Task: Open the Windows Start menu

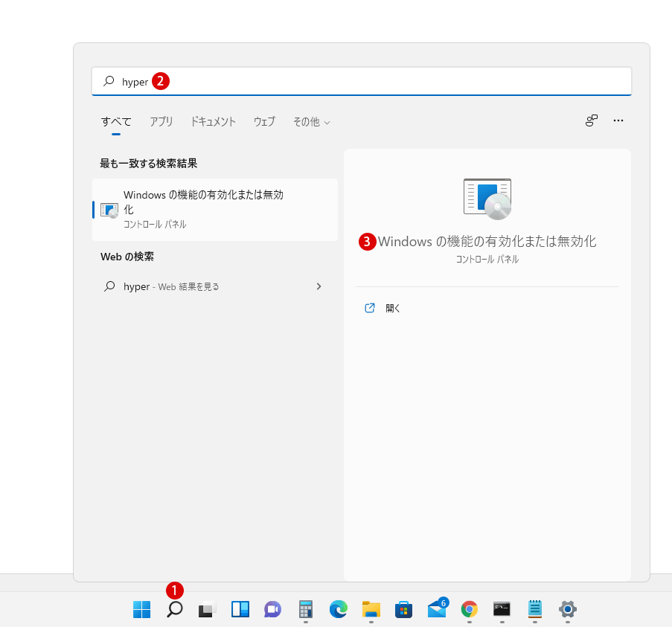Action: [142, 609]
